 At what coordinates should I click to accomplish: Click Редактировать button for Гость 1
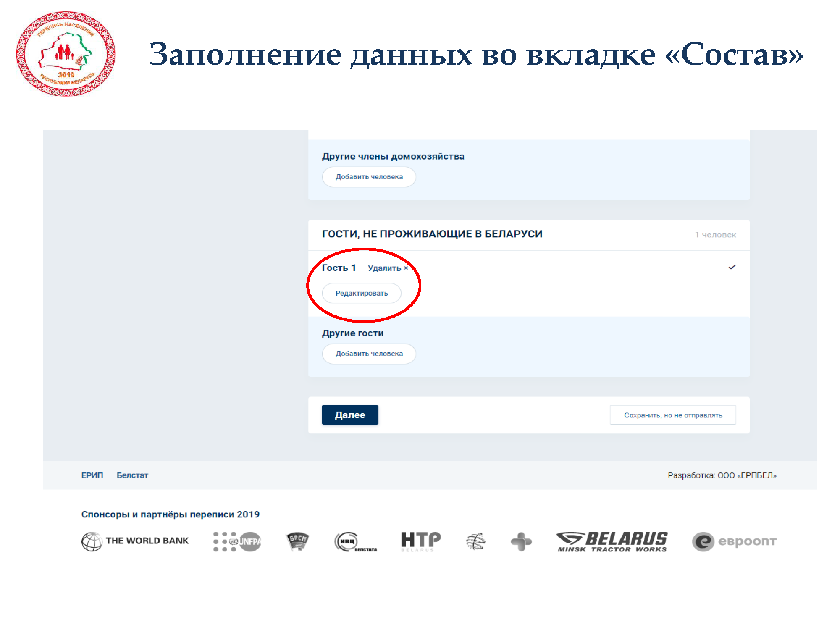tap(362, 293)
